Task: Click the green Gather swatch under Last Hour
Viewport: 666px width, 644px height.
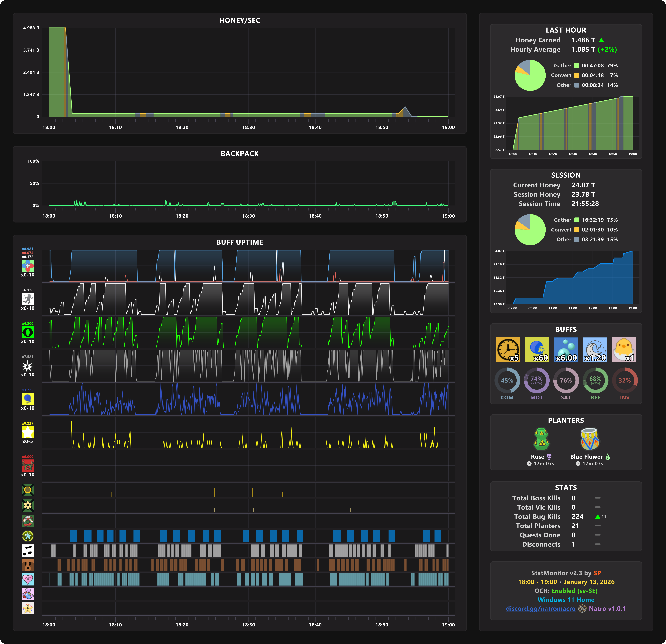Action: (x=577, y=66)
